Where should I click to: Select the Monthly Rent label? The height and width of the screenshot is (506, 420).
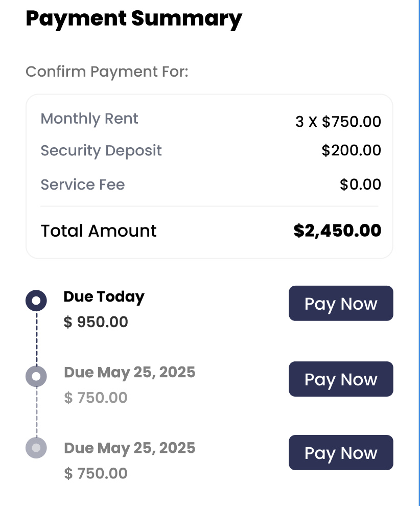click(x=89, y=119)
